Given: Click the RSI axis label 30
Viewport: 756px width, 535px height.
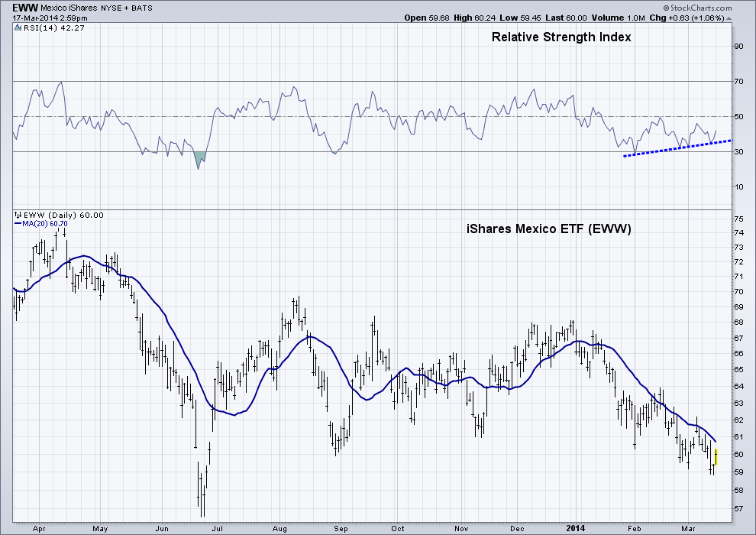Looking at the screenshot, I should (x=738, y=152).
